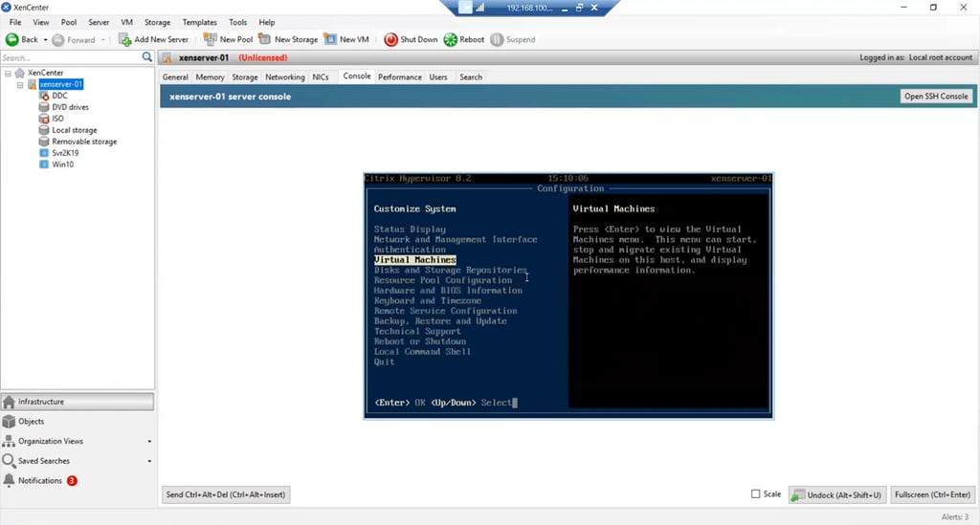Image resolution: width=980 pixels, height=525 pixels.
Task: Switch to the General tab
Action: pos(175,77)
